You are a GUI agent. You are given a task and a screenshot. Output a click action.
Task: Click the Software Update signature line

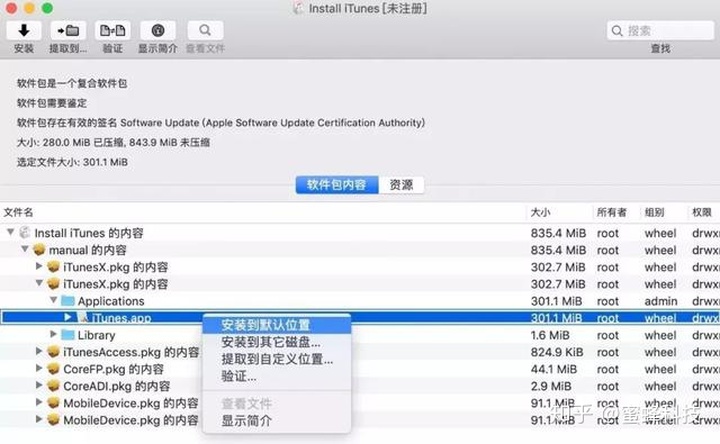pyautogui.click(x=221, y=123)
